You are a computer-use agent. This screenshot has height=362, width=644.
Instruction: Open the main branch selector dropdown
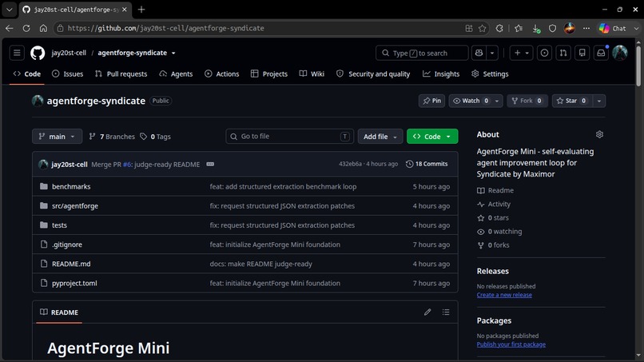57,137
